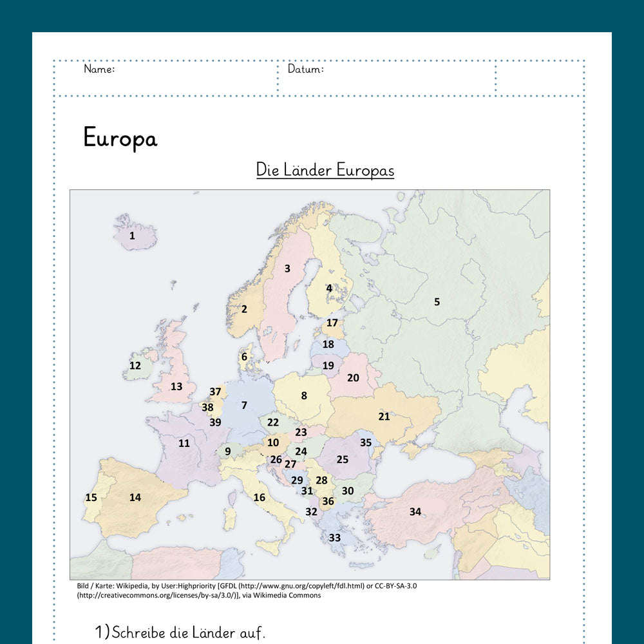Click the number 12 on Ireland

pos(135,366)
